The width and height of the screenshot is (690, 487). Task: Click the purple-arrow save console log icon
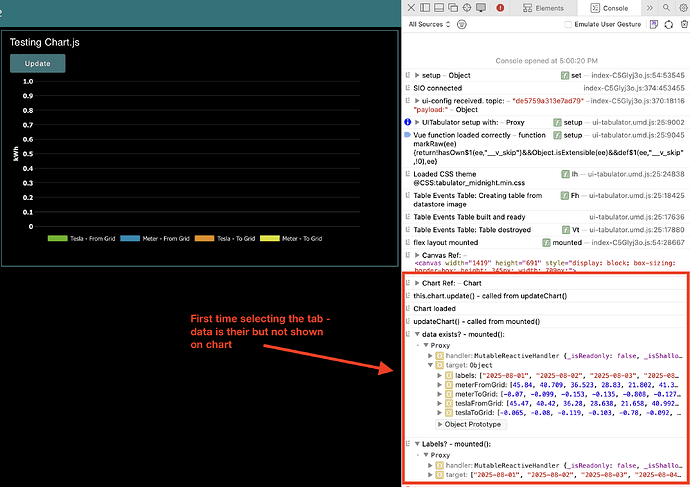point(654,24)
